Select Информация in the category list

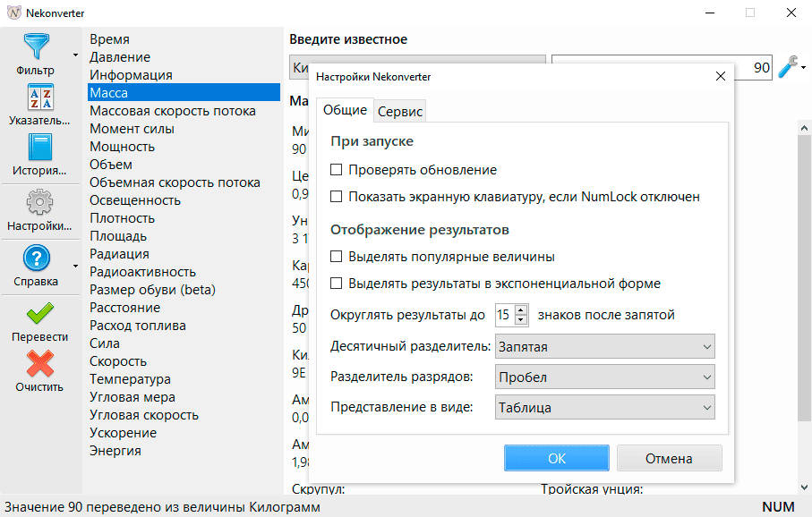pyautogui.click(x=131, y=75)
